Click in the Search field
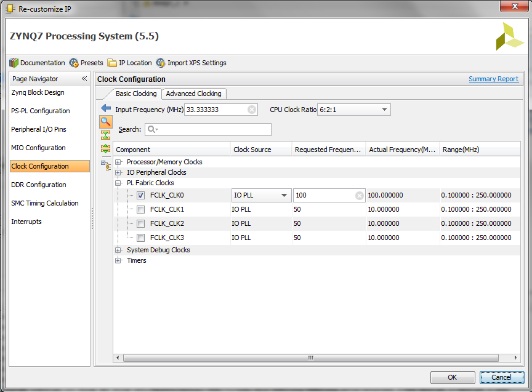Screen dimensions: 532x392 pyautogui.click(x=208, y=129)
